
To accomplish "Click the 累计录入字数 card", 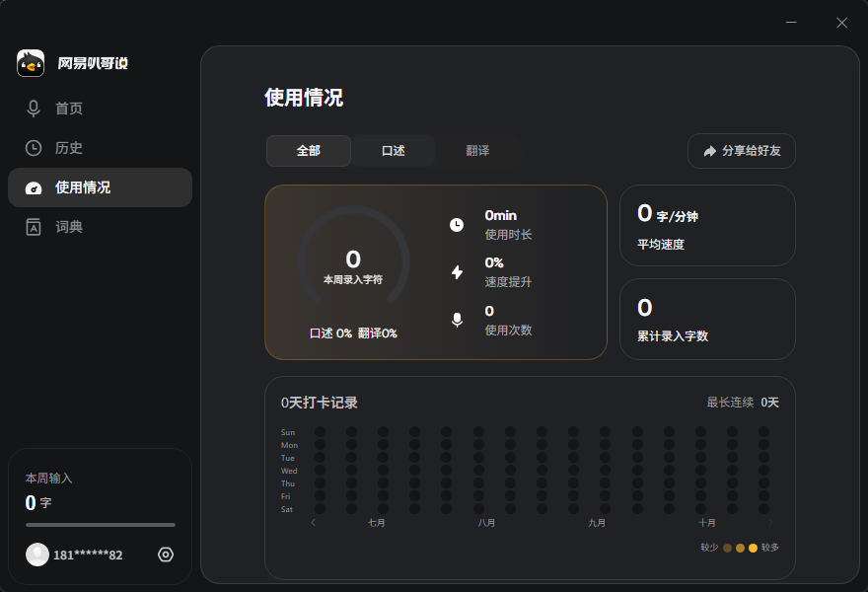I will [707, 319].
